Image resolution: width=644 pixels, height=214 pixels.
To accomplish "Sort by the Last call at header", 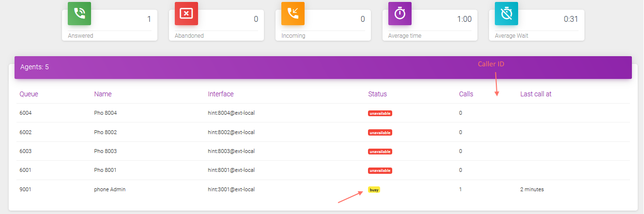I will click(x=536, y=94).
